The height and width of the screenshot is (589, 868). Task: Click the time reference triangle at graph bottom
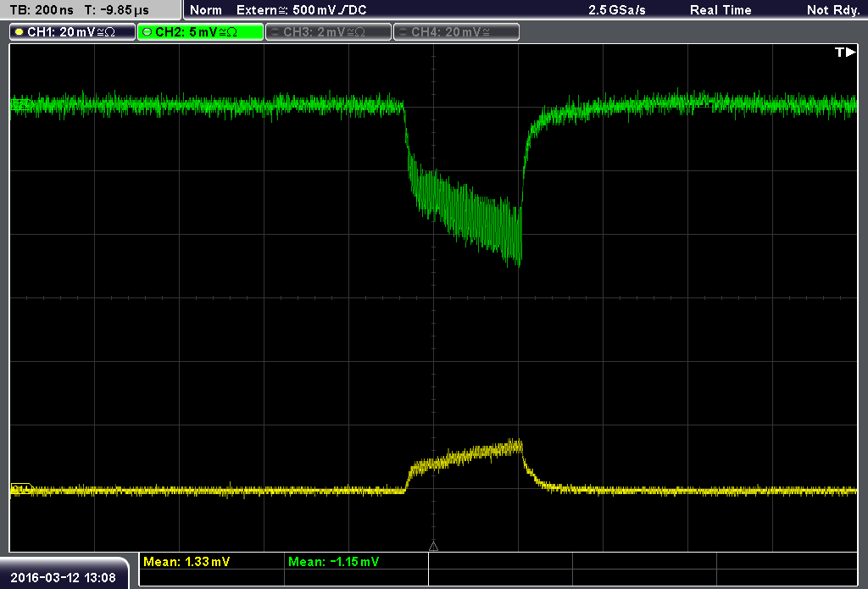pos(433,547)
